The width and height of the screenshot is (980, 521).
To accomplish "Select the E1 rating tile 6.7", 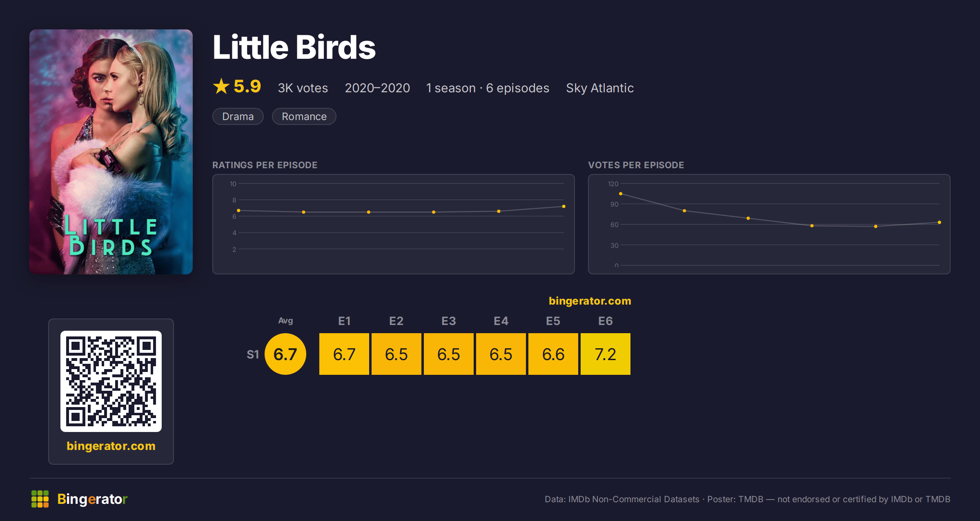I will [344, 354].
